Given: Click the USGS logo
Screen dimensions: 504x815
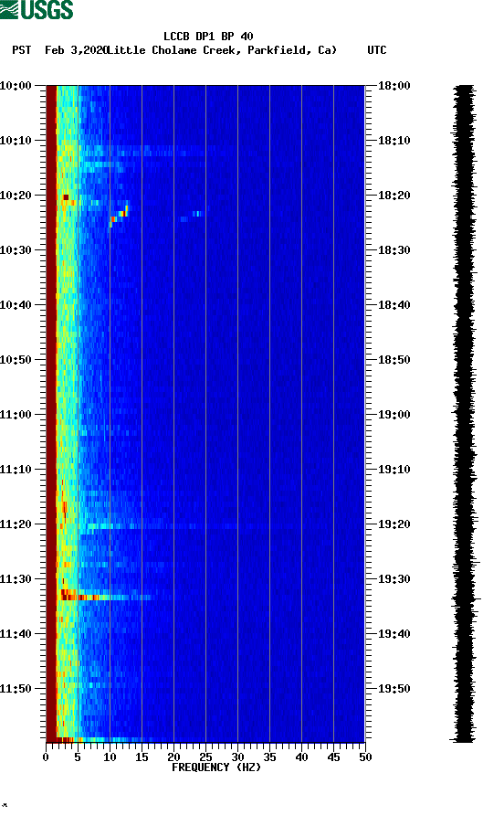Looking at the screenshot, I should [37, 9].
